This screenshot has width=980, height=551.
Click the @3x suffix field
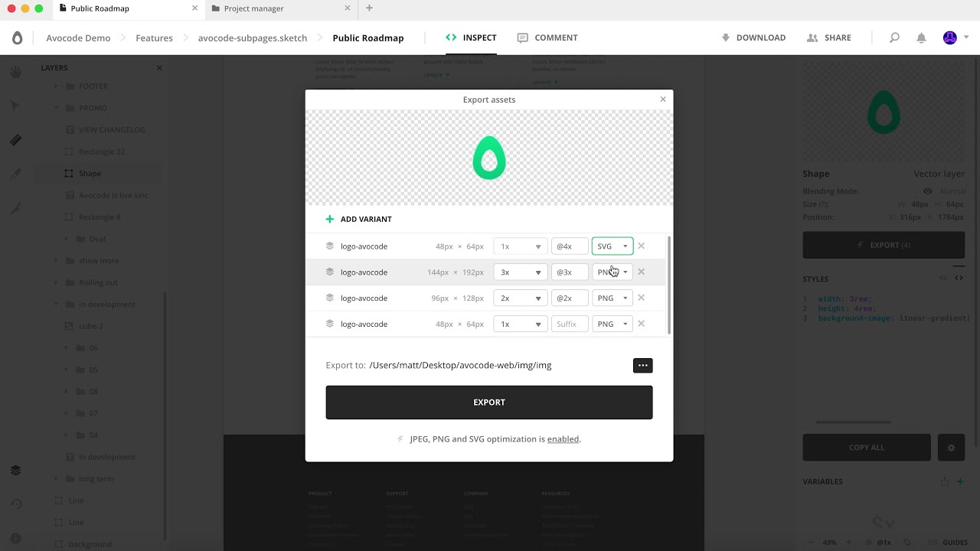coord(570,272)
